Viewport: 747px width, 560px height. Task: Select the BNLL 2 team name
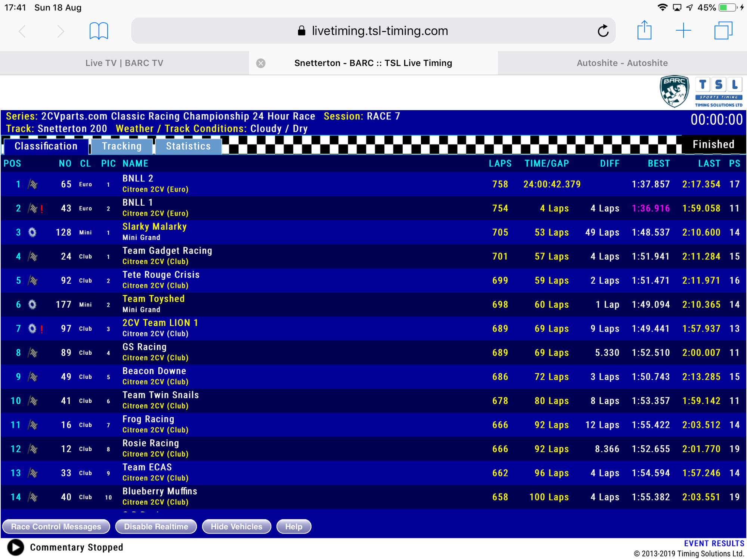tap(138, 178)
